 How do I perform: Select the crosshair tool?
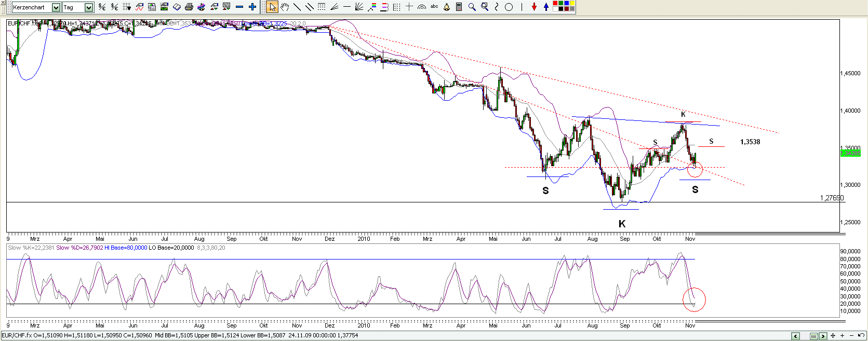click(x=409, y=7)
